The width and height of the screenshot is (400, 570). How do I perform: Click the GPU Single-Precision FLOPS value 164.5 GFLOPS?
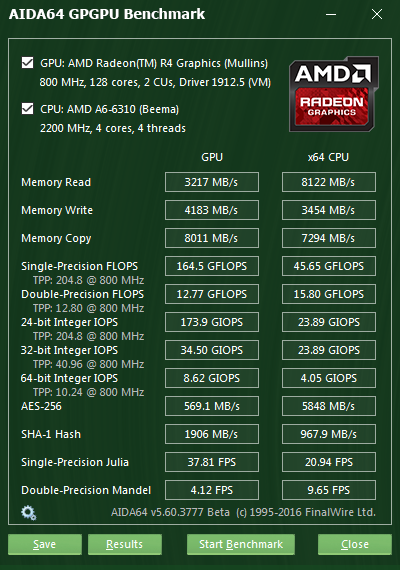[212, 266]
